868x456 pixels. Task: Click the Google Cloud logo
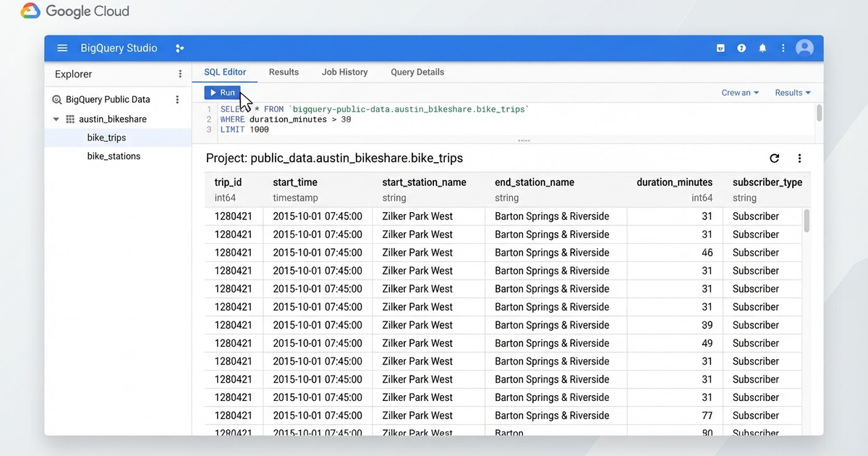pyautogui.click(x=75, y=12)
